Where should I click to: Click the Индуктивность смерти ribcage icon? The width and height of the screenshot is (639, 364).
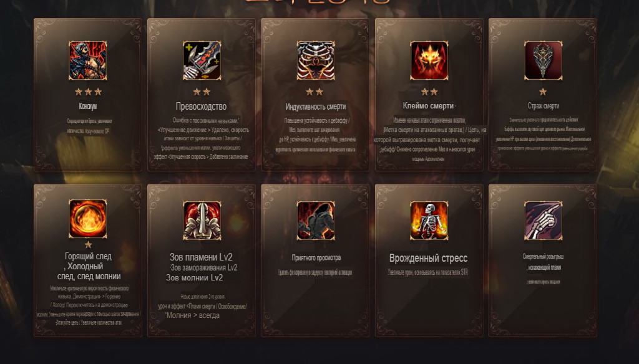point(315,60)
